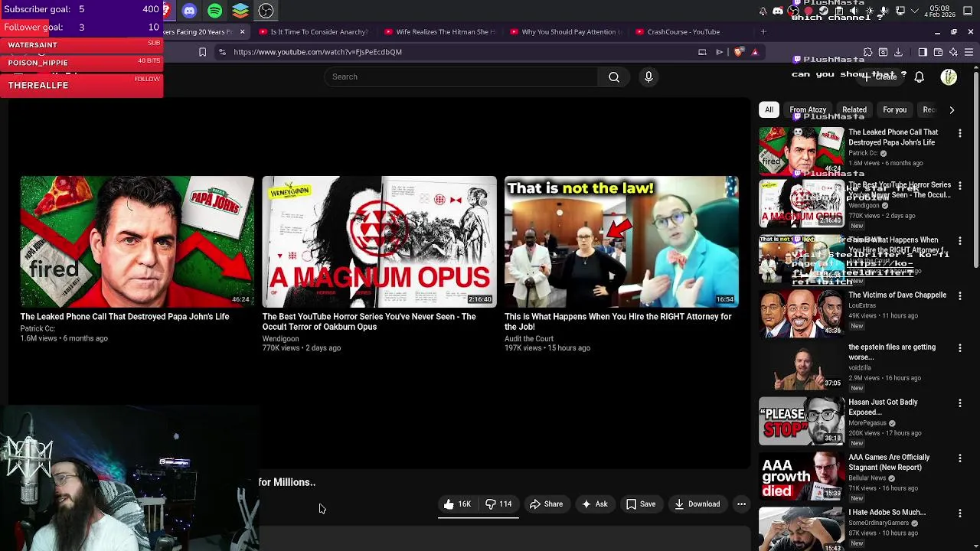Click the YouTube search magnifier button
The image size is (980, 551).
(x=614, y=77)
